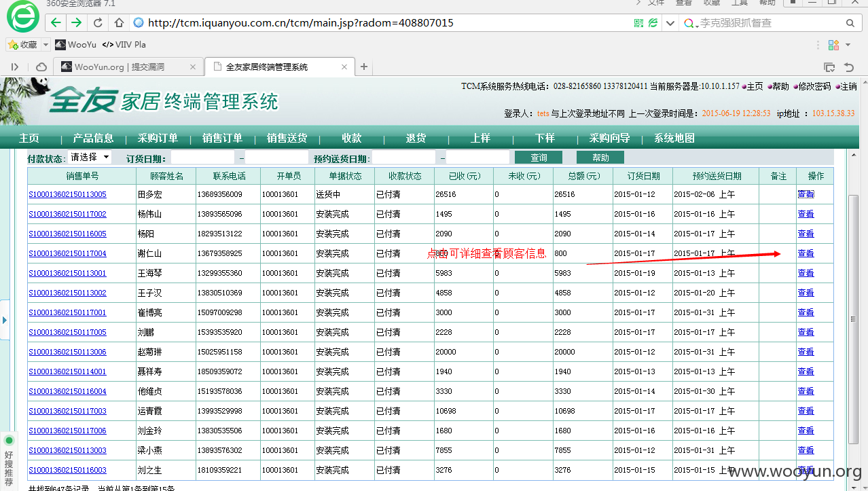Close the WooYun.org tab
This screenshot has height=491, width=868.
tap(193, 67)
